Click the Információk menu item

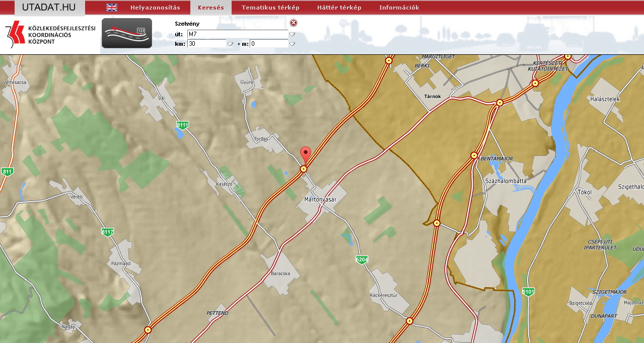399,8
